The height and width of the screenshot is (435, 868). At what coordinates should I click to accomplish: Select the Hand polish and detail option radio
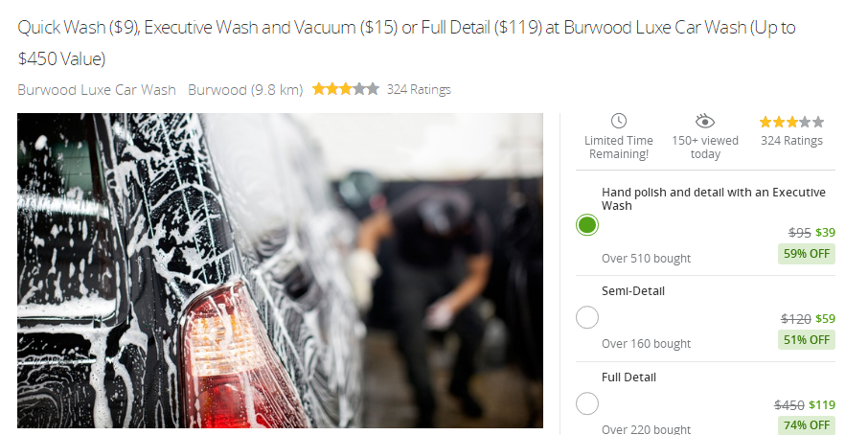pos(586,225)
